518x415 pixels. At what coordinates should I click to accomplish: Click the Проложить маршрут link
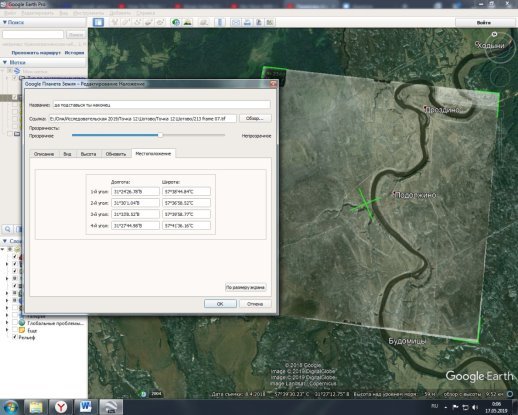(36, 53)
